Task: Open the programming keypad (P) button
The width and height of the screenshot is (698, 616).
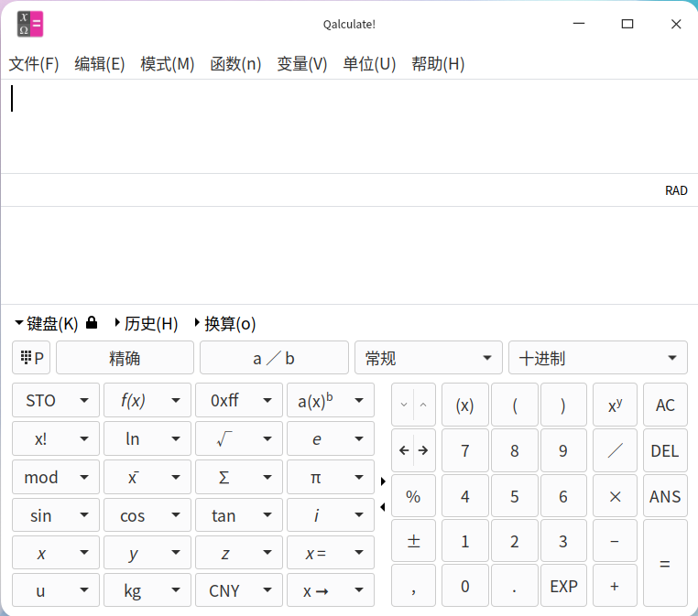Action: pos(31,358)
